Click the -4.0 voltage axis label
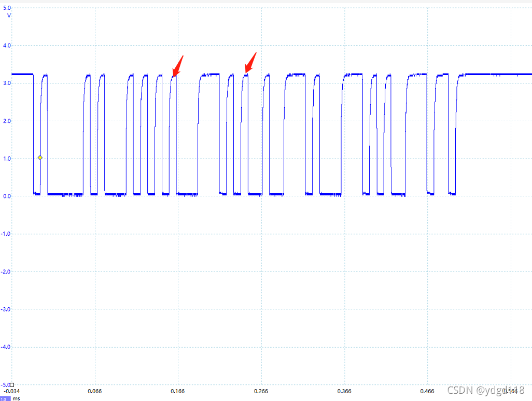The height and width of the screenshot is (401, 532). pos(6,347)
